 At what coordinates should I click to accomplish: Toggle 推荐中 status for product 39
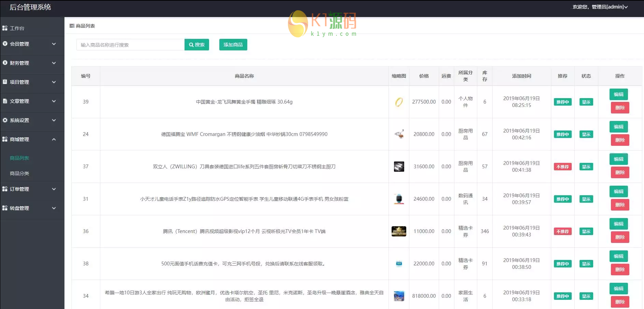(562, 102)
